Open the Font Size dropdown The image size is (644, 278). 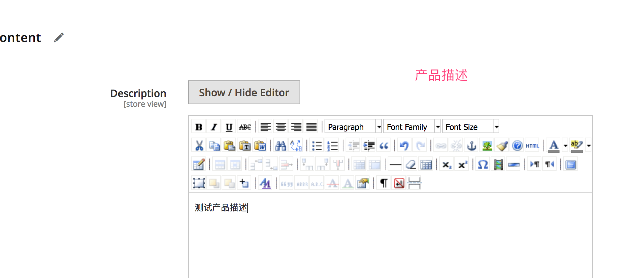[x=471, y=127]
